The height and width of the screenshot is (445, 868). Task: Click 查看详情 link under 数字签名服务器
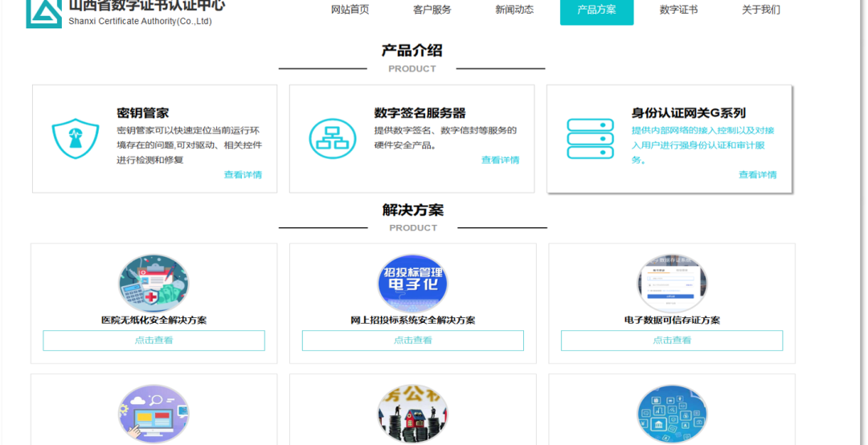point(500,160)
